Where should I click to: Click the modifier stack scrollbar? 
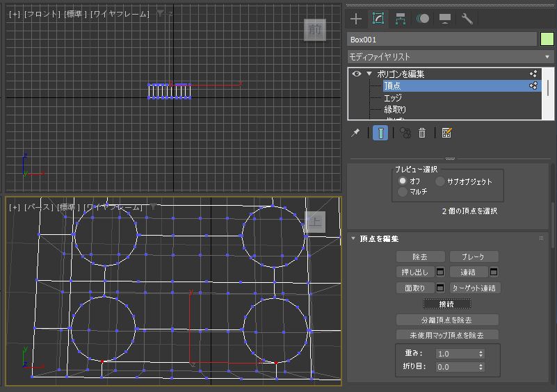[x=548, y=88]
